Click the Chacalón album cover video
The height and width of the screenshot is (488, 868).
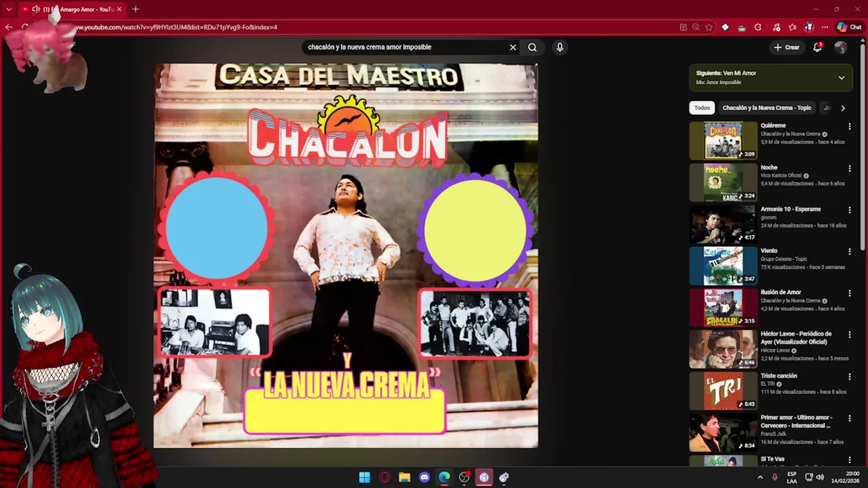point(346,256)
